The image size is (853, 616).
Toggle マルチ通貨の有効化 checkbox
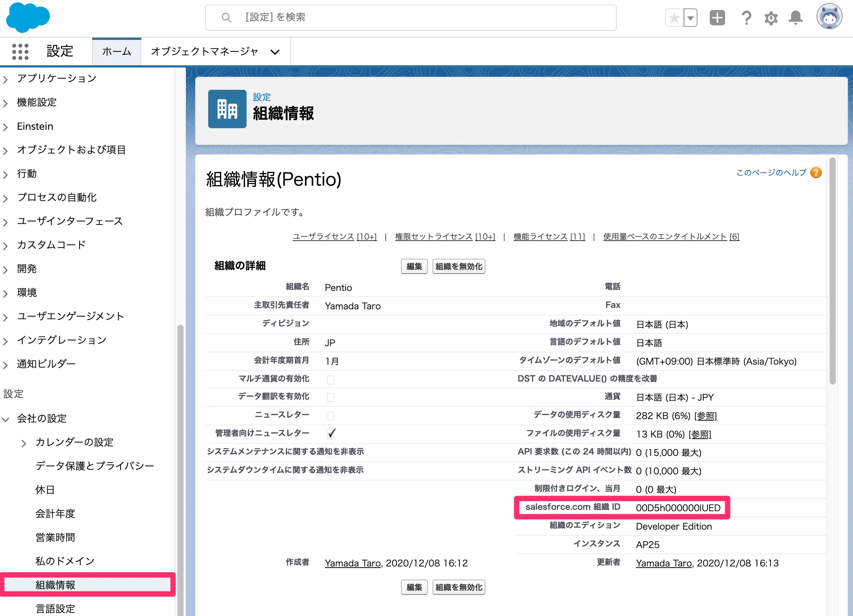click(331, 380)
